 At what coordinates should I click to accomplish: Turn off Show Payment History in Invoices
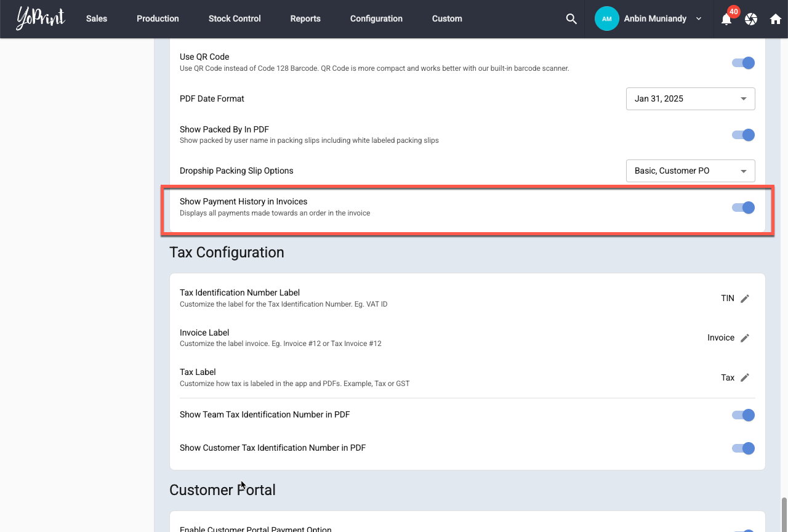[743, 208]
